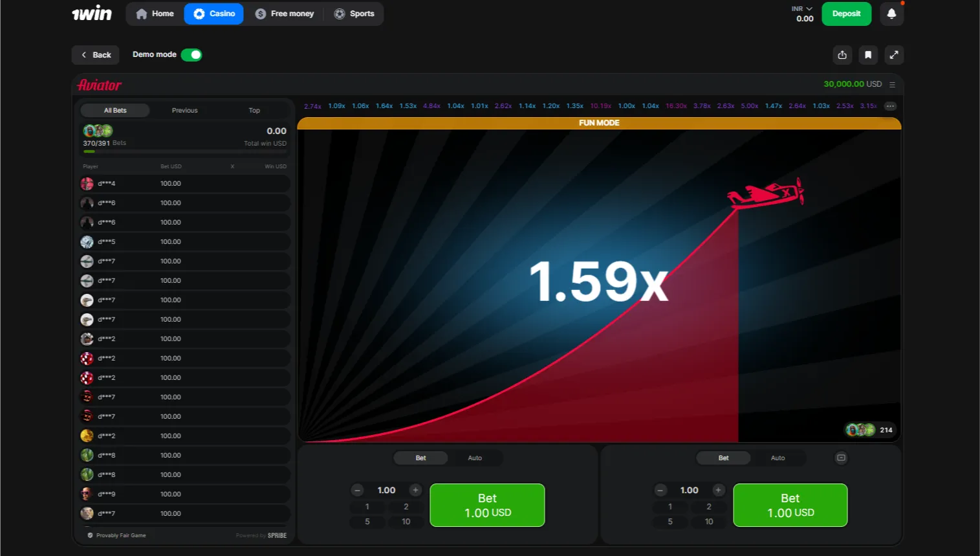Click the 16.30x round history multiplier

pos(676,106)
